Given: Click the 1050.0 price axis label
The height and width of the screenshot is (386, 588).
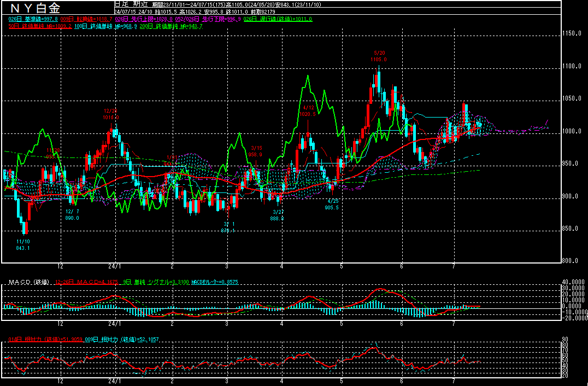Looking at the screenshot, I should tap(572, 98).
